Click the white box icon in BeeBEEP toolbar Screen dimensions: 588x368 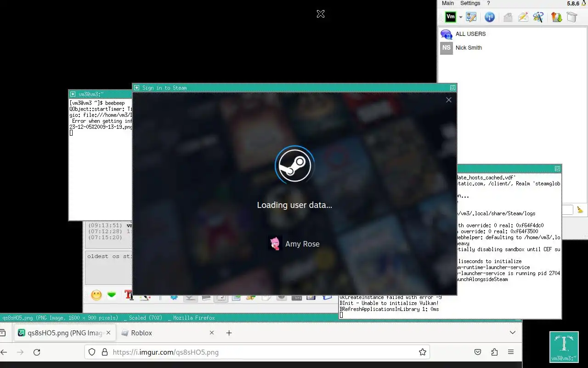point(571,17)
